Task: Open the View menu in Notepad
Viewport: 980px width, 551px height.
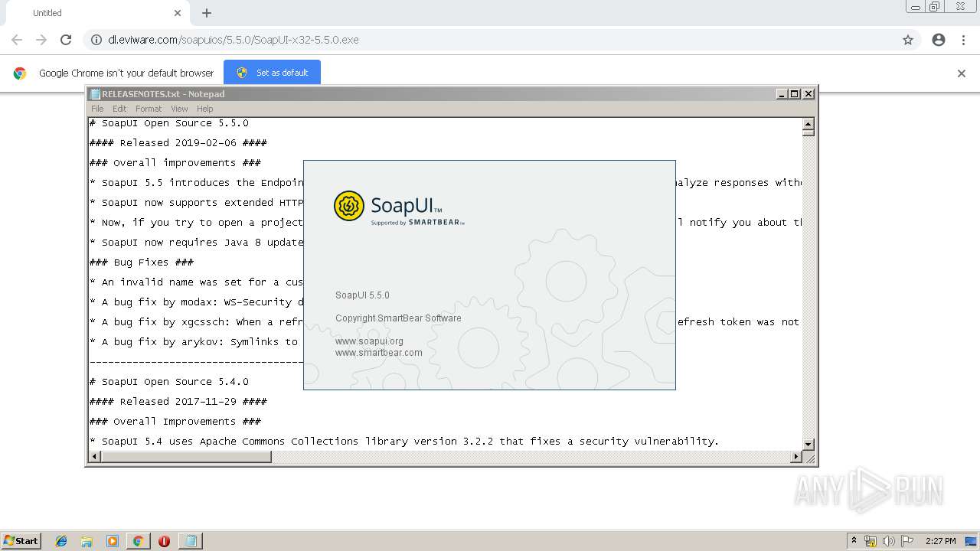Action: coord(179,109)
